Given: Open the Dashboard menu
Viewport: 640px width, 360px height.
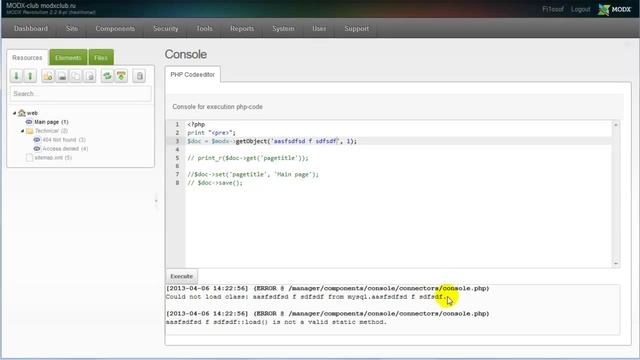Looking at the screenshot, I should pos(31,29).
